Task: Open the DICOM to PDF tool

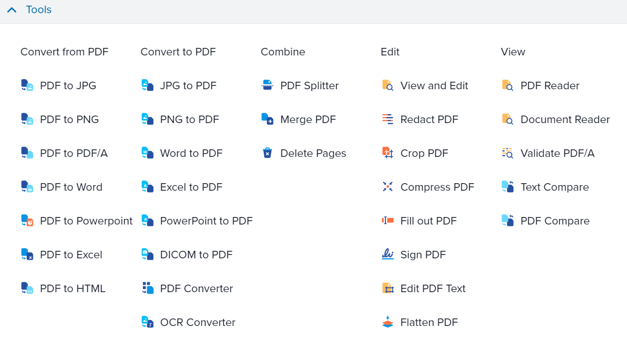Action: pyautogui.click(x=196, y=255)
